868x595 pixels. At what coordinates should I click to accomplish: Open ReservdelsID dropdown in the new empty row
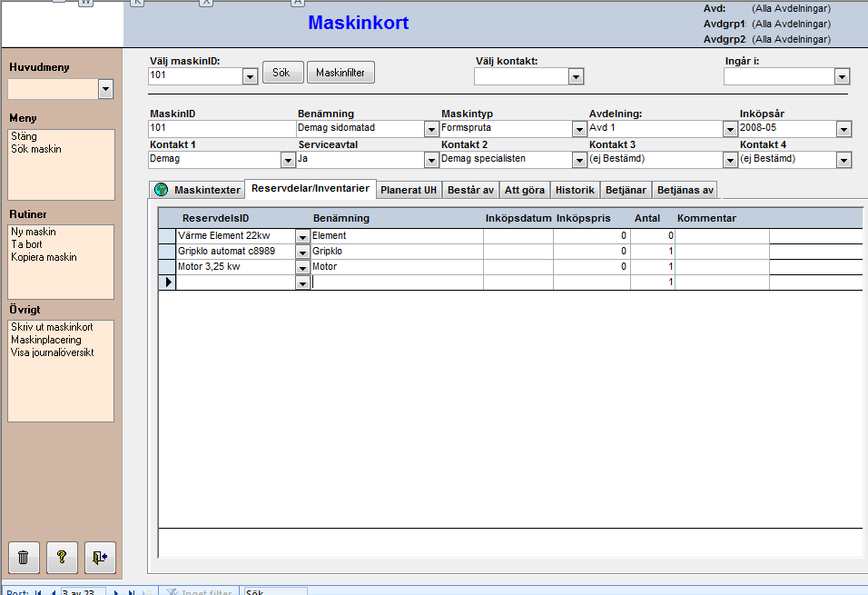302,283
